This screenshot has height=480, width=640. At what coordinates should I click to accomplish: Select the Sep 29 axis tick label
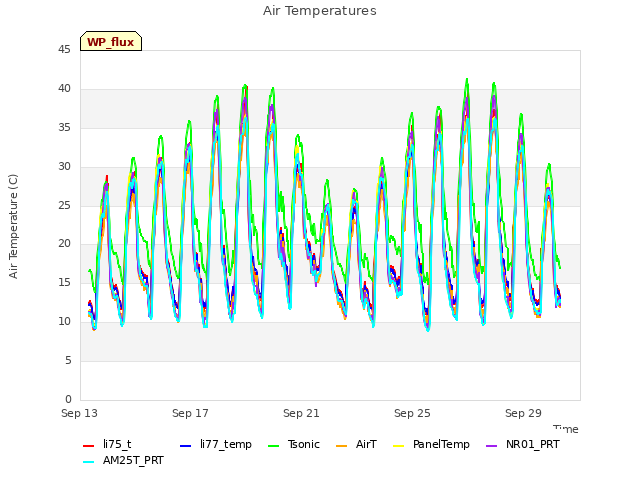pyautogui.click(x=523, y=413)
